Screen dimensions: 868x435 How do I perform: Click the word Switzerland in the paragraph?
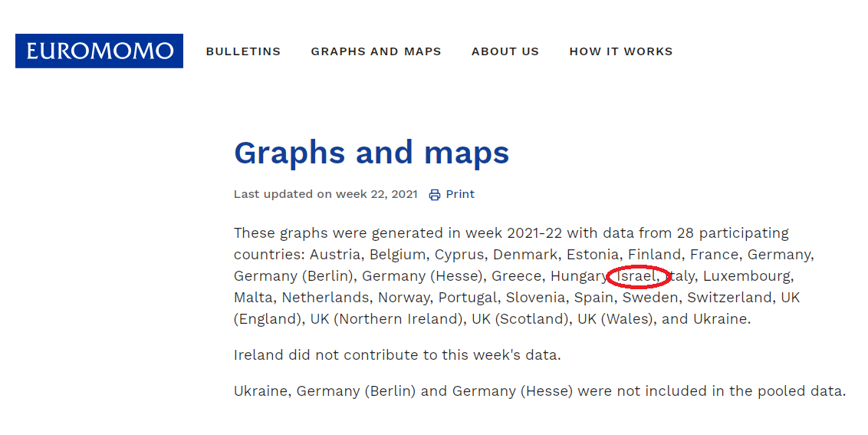click(x=729, y=297)
